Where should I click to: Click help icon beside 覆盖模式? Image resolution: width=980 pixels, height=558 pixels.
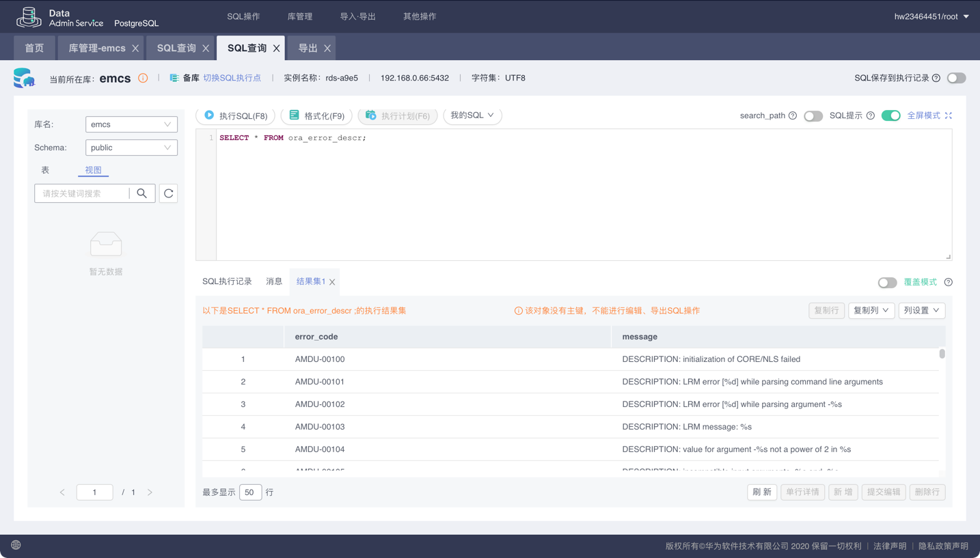tap(948, 282)
